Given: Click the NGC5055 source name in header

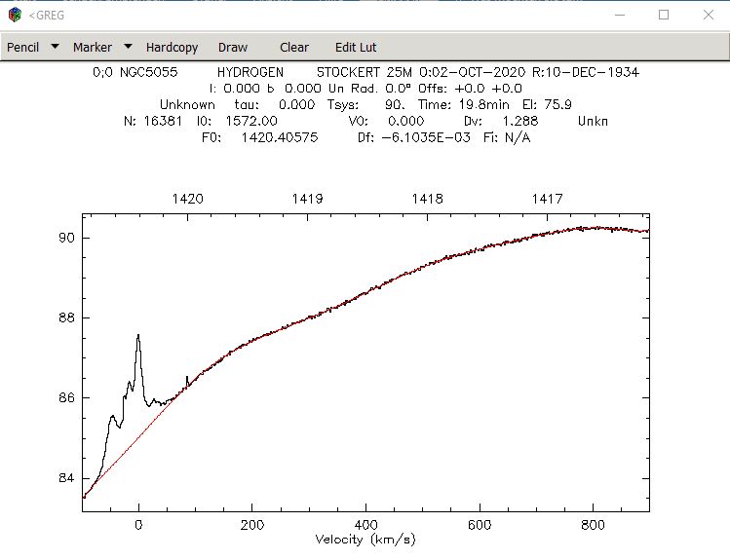Looking at the screenshot, I should (x=148, y=72).
